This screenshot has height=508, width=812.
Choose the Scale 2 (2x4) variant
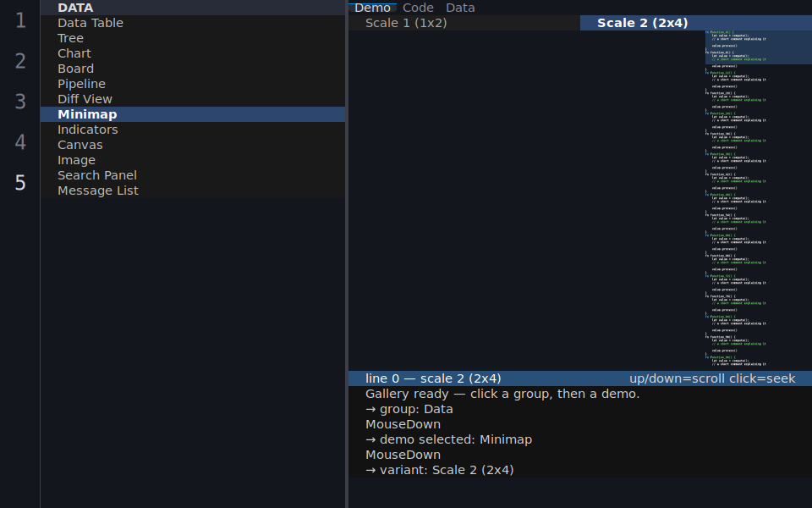(x=696, y=23)
